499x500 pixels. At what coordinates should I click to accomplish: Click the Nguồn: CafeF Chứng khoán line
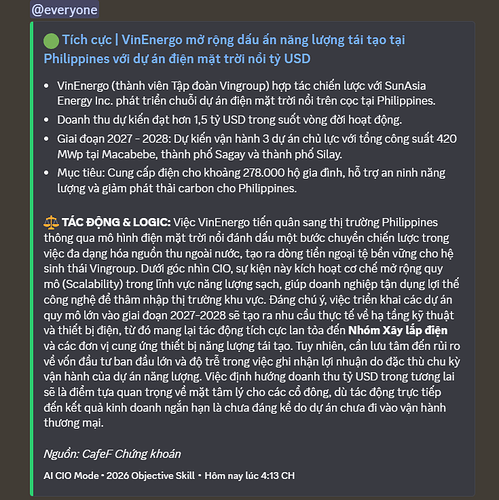[x=112, y=454]
